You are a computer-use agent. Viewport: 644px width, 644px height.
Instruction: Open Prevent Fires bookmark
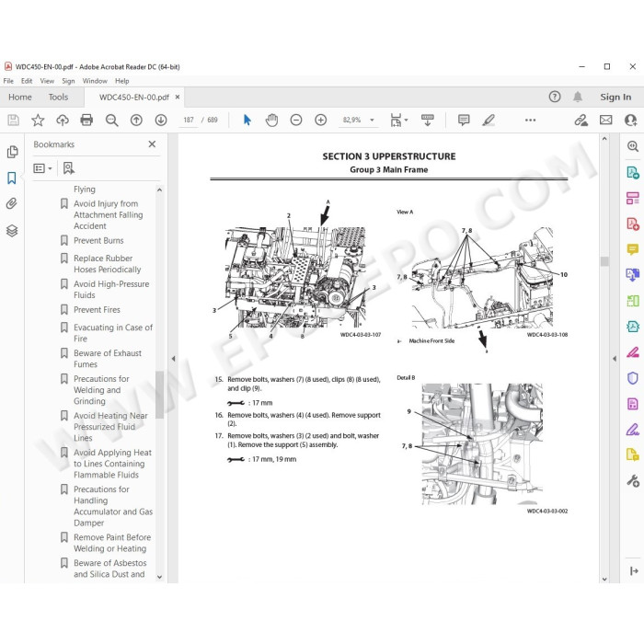(x=97, y=310)
